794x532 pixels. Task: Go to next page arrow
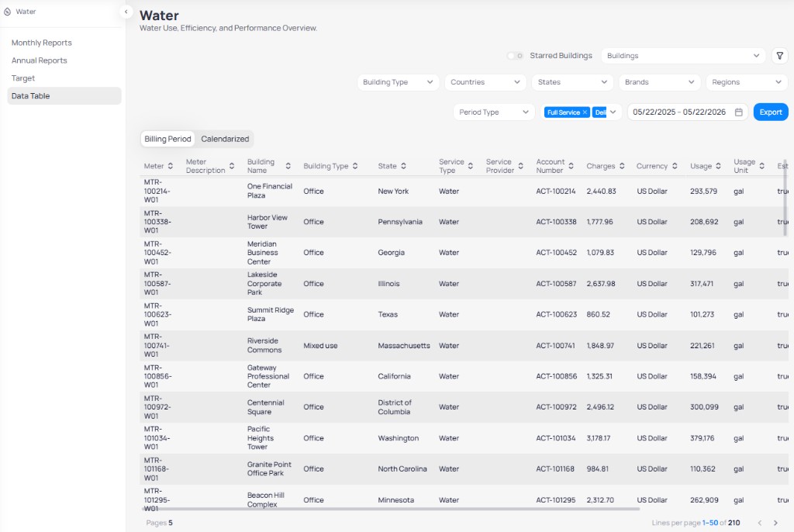pyautogui.click(x=775, y=523)
